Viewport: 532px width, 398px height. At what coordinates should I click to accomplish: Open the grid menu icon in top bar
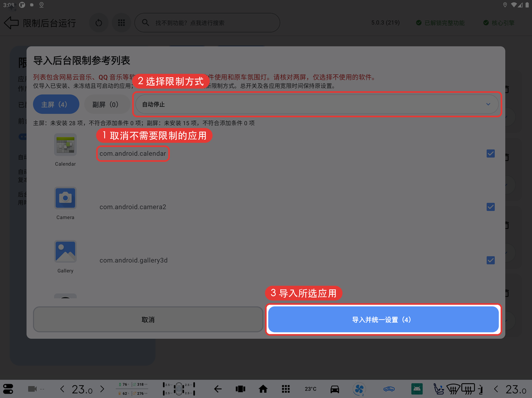point(121,23)
